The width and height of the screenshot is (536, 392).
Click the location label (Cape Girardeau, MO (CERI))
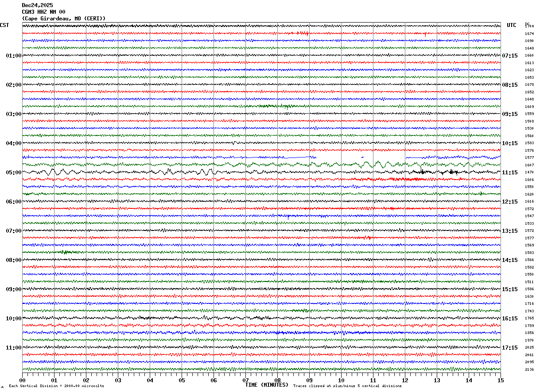point(64,19)
